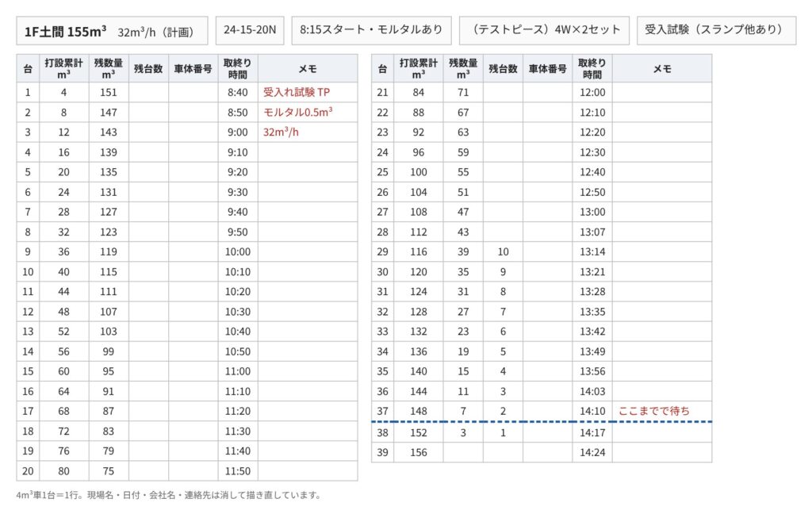Select the time cell "12:00"
812x518 pixels.
click(592, 92)
